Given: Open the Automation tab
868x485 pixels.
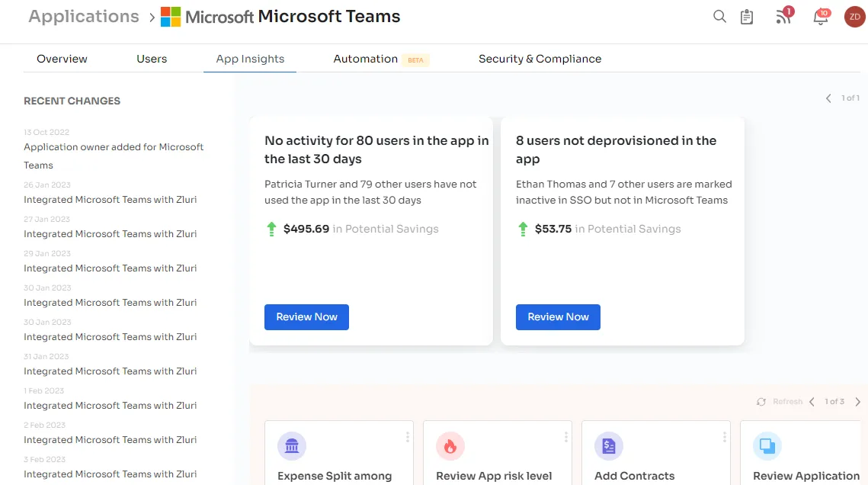Looking at the screenshot, I should point(365,59).
